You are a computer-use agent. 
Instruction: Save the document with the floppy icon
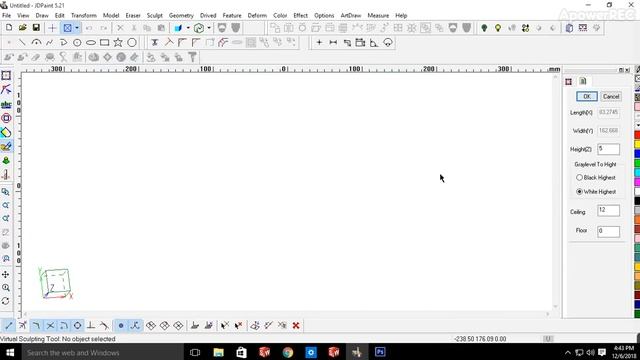pyautogui.click(x=36, y=28)
